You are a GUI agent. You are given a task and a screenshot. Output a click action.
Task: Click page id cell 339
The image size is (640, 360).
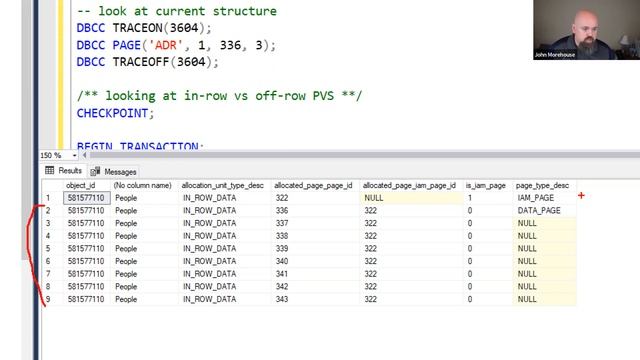[x=315, y=249]
